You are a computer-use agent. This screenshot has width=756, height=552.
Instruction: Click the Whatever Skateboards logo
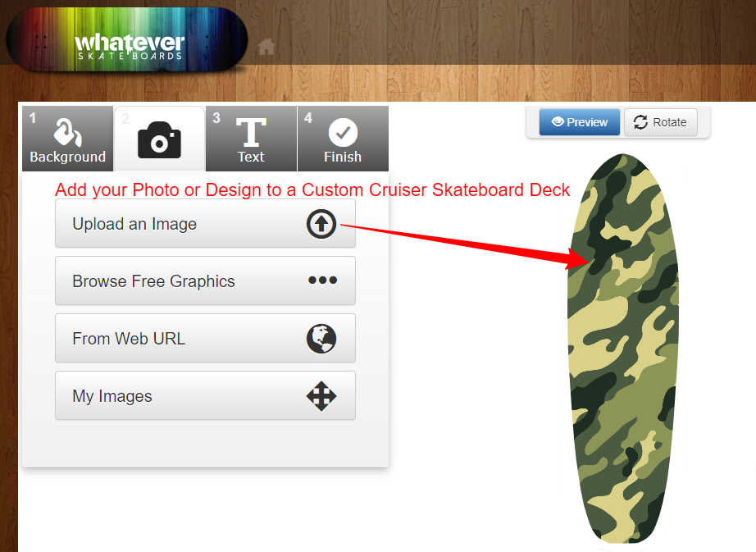tap(127, 40)
